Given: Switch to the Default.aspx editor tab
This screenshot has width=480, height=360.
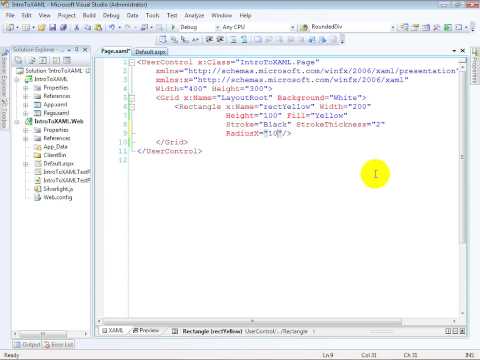Looking at the screenshot, I should tap(150, 52).
